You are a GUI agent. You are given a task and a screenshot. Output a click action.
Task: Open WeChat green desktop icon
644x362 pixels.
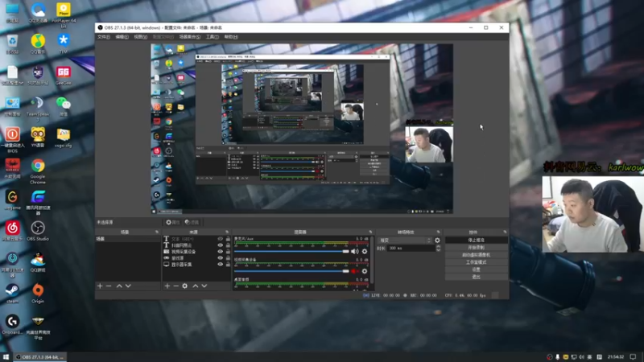coord(64,106)
